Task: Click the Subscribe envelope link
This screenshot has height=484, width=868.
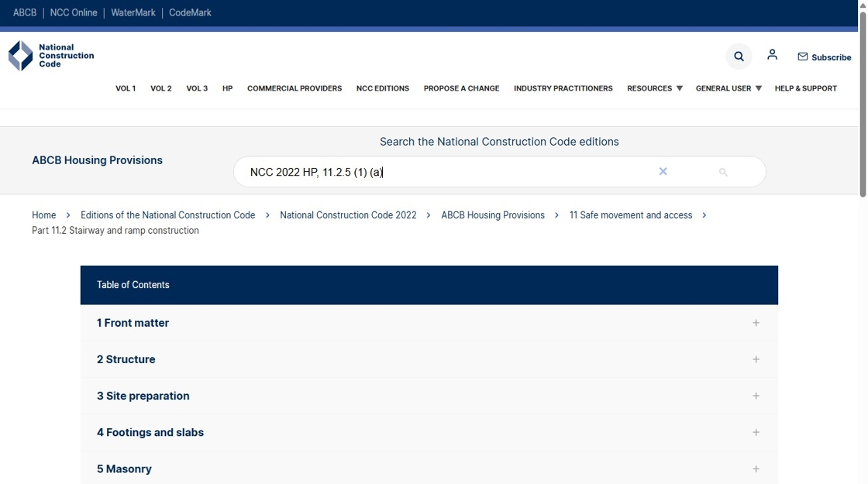Action: [825, 57]
